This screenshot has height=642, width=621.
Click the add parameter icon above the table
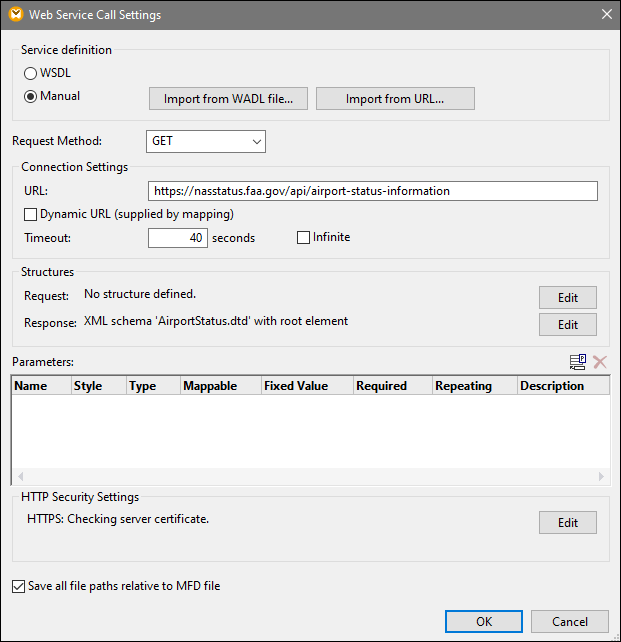click(577, 362)
